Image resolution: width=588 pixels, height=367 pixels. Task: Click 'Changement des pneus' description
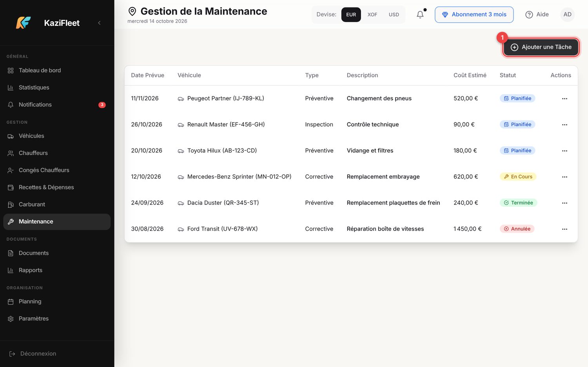click(x=379, y=98)
